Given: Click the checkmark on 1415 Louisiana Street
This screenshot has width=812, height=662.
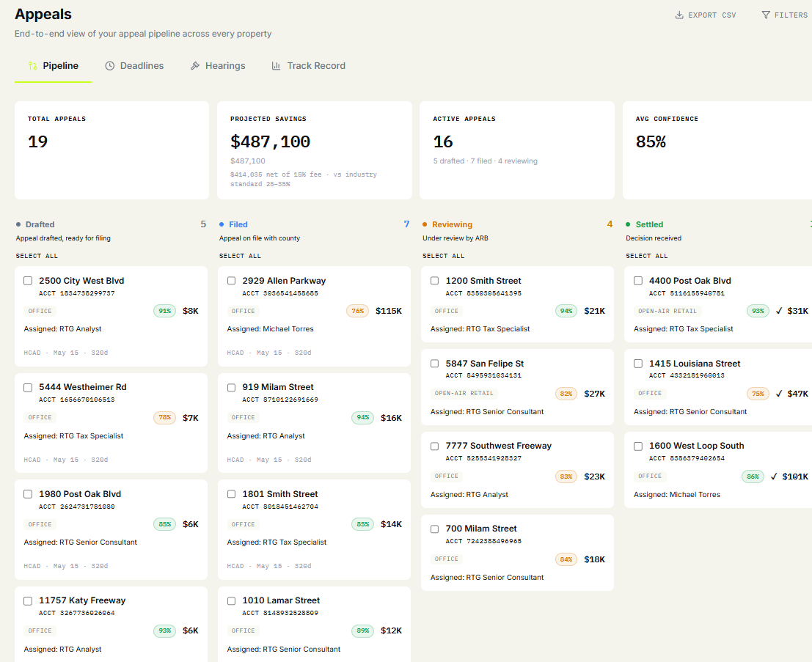Looking at the screenshot, I should click(779, 394).
